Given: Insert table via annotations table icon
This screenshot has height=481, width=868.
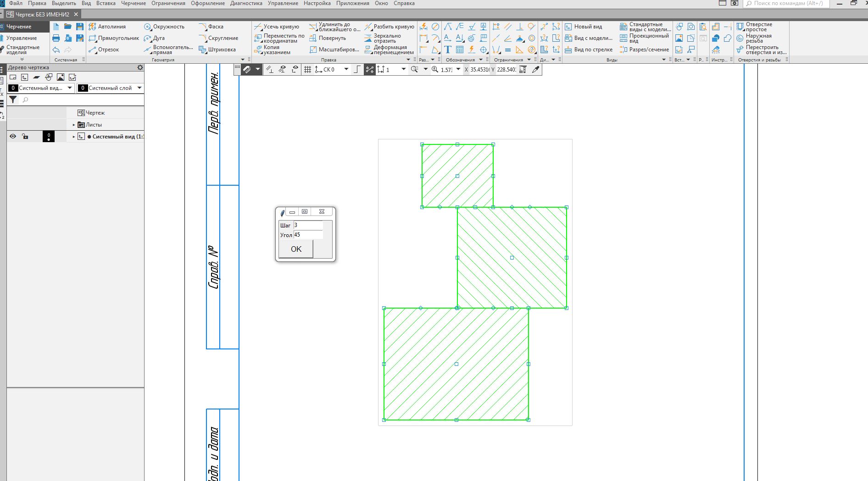Looking at the screenshot, I should click(x=460, y=50).
